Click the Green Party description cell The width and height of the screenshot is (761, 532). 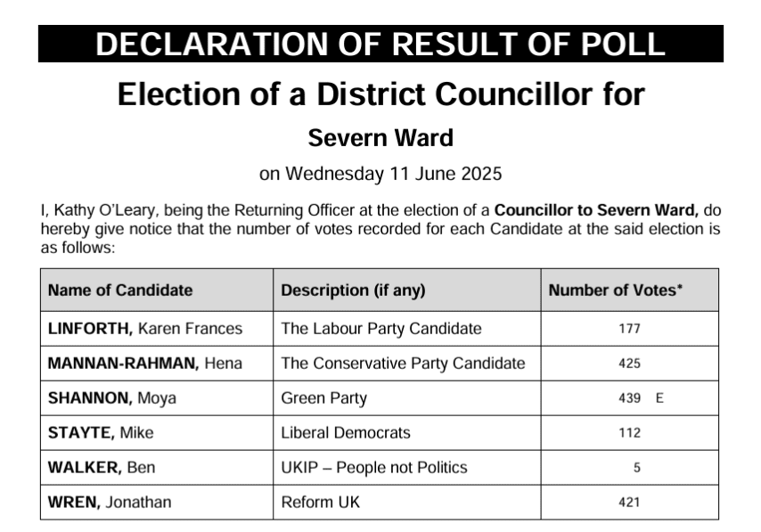324,398
